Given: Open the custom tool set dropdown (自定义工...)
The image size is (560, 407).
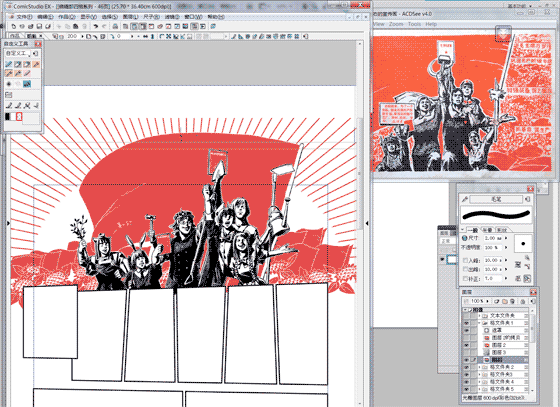Looking at the screenshot, I should pos(18,54).
